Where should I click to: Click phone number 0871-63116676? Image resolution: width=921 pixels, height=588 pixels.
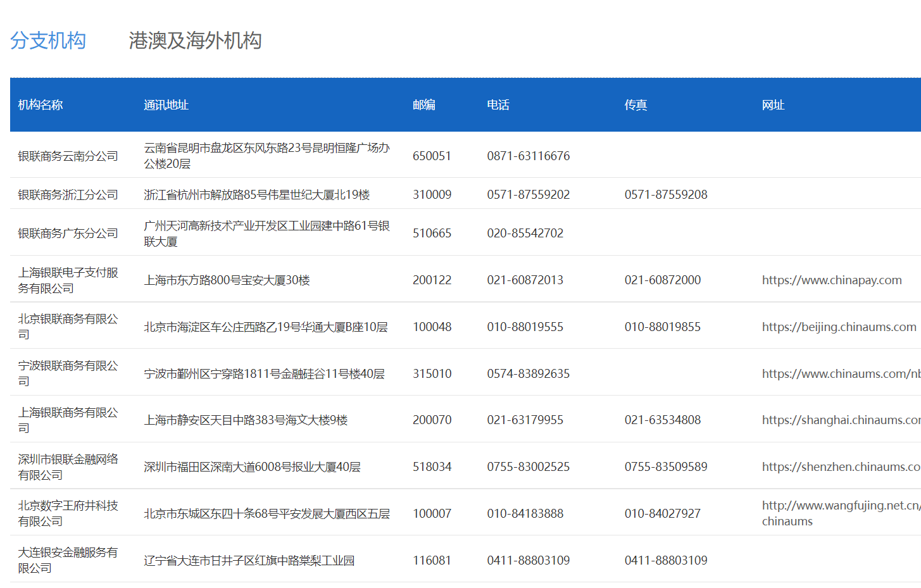pos(529,156)
